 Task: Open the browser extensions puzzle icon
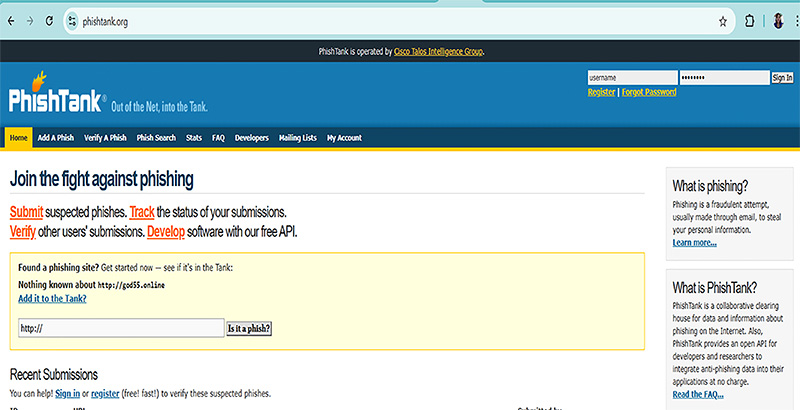tap(749, 21)
